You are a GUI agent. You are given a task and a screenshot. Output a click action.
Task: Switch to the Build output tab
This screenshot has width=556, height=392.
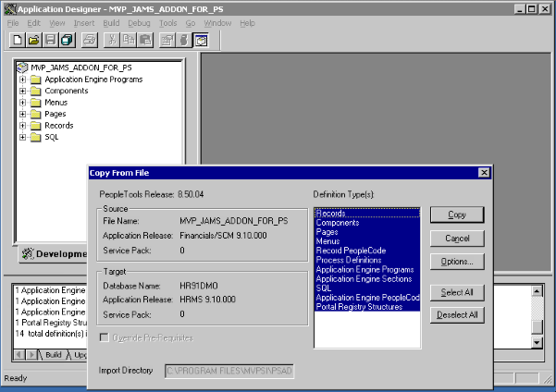[53, 355]
